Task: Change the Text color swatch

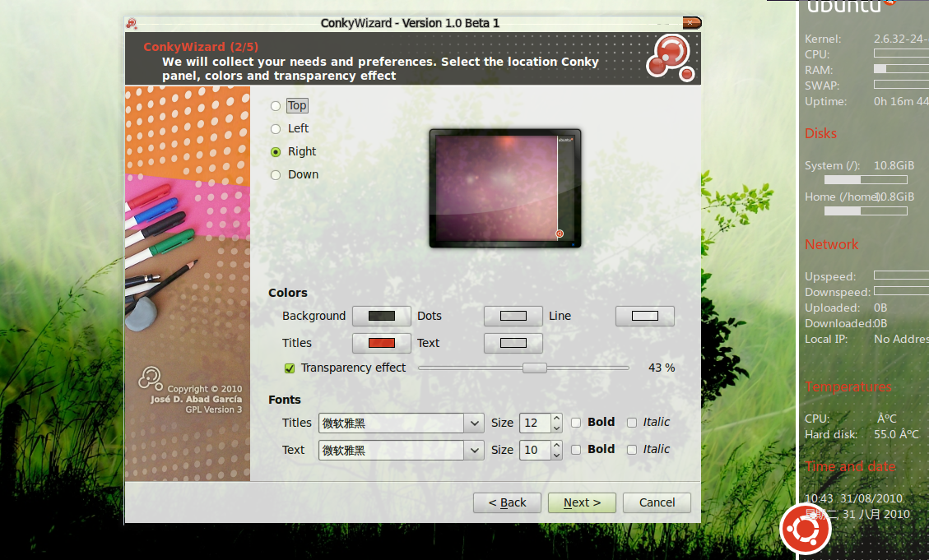Action: (513, 344)
